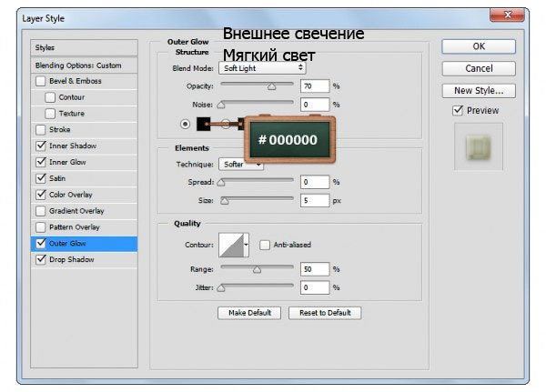
Task: Enable Anti-aliased contour option
Action: point(265,245)
